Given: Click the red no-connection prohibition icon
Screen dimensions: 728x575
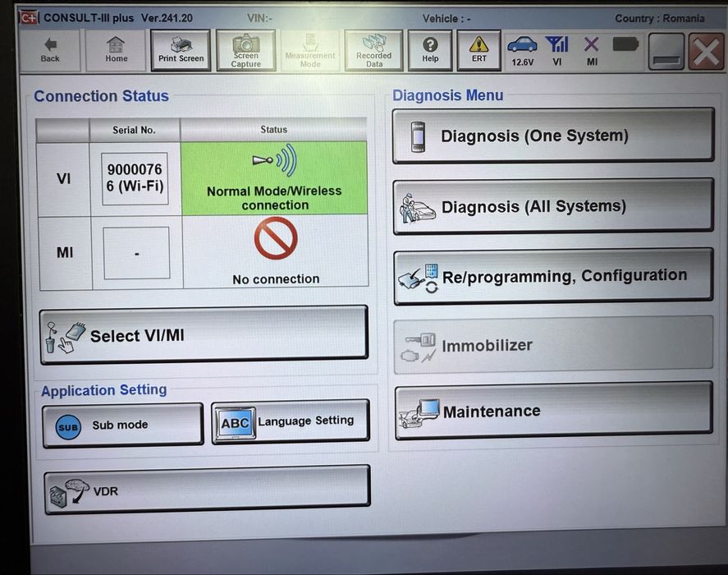Looking at the screenshot, I should (276, 238).
